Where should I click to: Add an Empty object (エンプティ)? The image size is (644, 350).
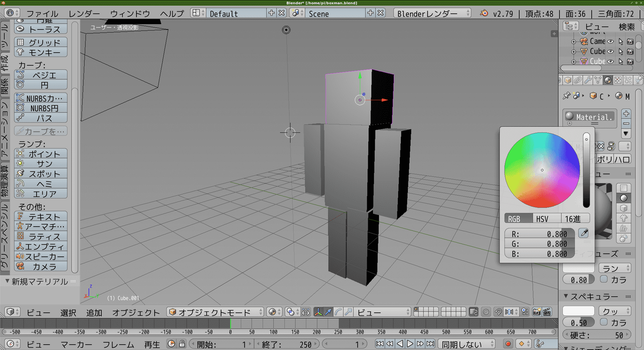[41, 247]
